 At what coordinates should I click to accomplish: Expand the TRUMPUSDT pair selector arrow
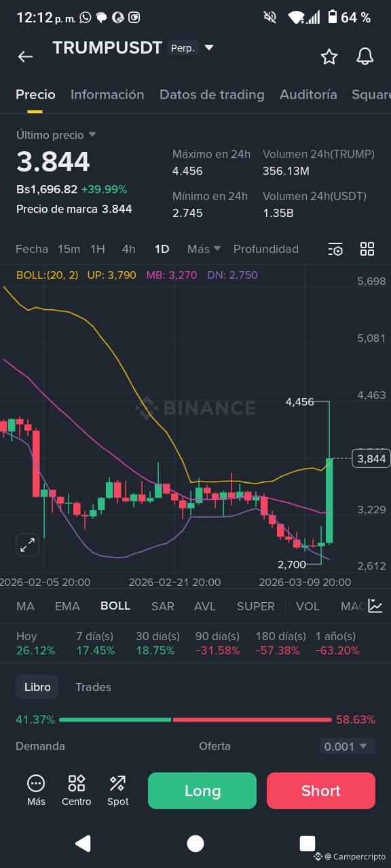point(209,47)
